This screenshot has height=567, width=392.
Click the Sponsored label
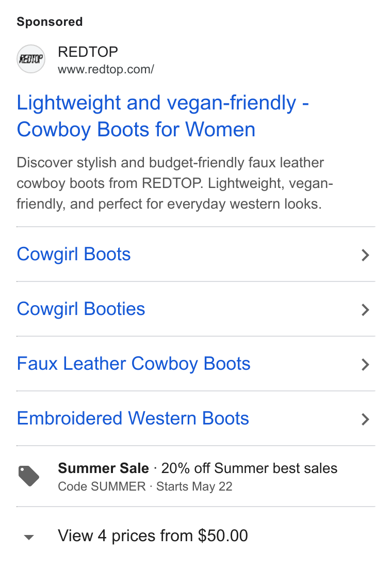coord(50,22)
